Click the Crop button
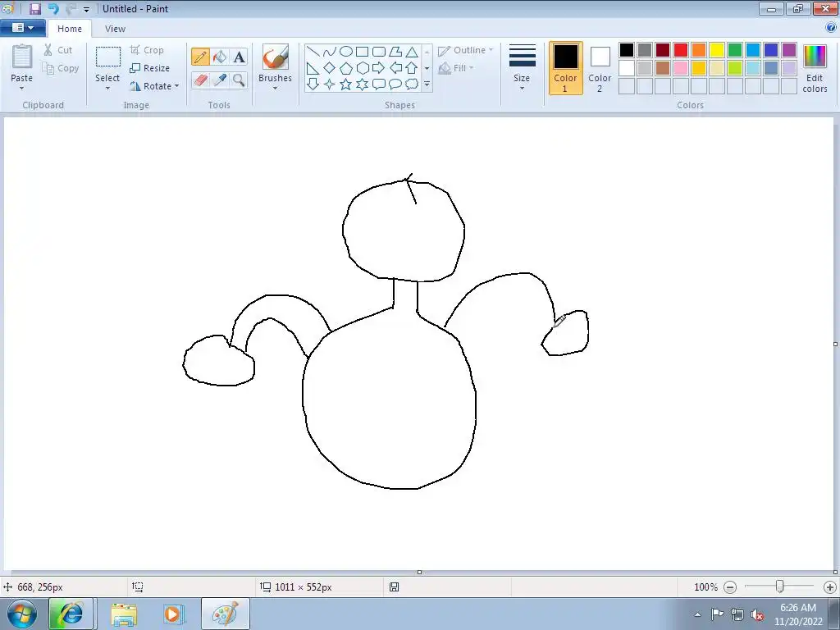 coord(147,50)
